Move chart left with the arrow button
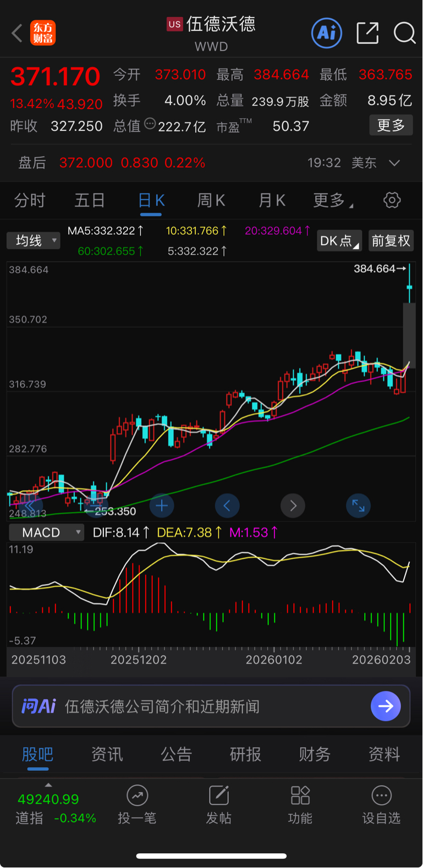 [x=227, y=506]
